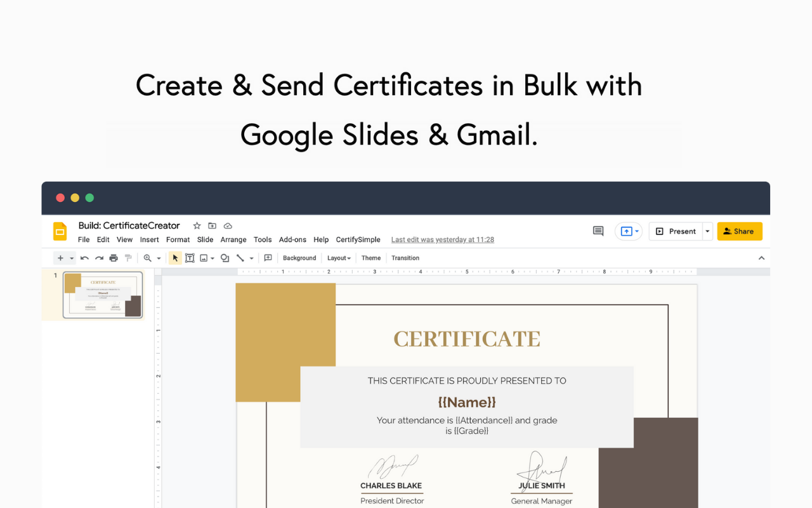Open the Add-ons menu
Viewport: 812px width, 508px height.
pos(292,239)
